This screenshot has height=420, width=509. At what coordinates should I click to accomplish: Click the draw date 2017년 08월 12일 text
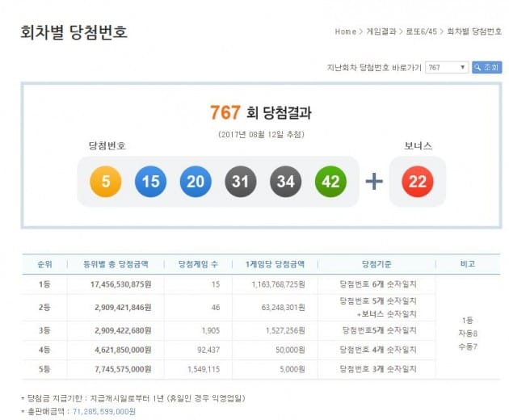(x=261, y=134)
